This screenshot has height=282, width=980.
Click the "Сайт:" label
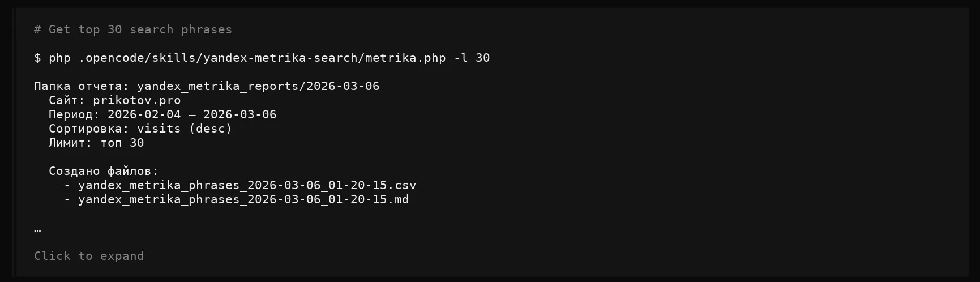click(x=67, y=100)
